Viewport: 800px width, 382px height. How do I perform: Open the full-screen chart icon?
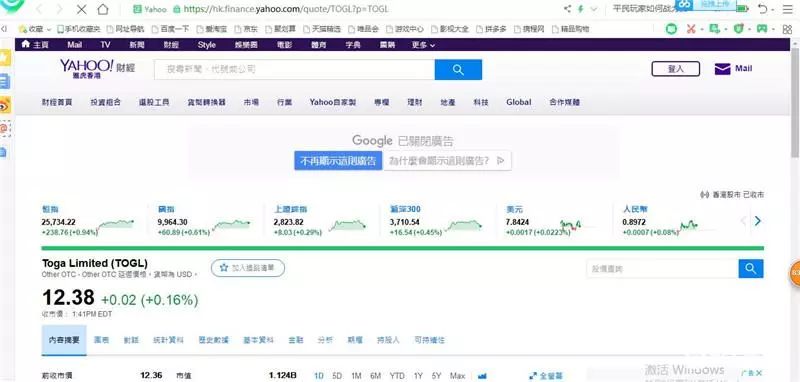click(x=533, y=376)
